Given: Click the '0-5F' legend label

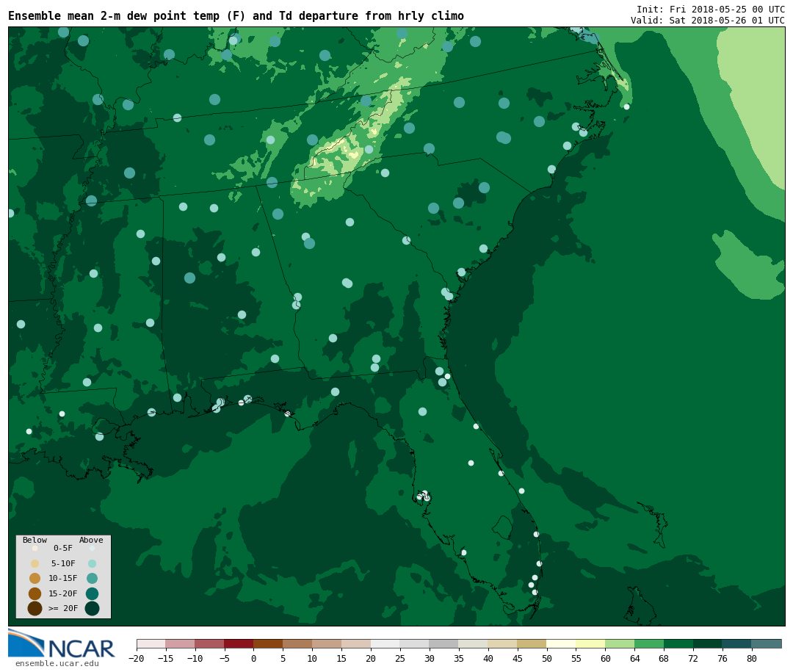Looking at the screenshot, I should tap(63, 548).
